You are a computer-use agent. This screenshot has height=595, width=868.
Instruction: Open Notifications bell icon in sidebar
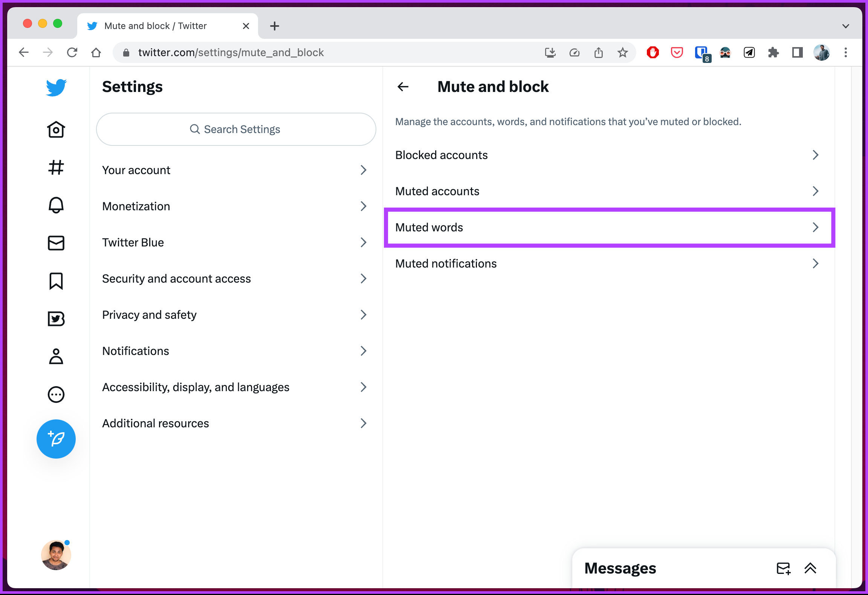tap(56, 205)
